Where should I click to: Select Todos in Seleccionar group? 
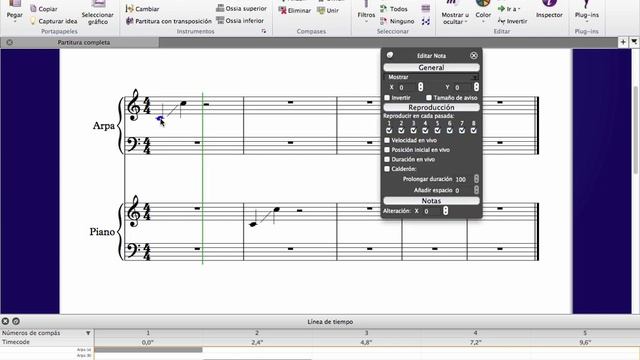[x=394, y=9]
